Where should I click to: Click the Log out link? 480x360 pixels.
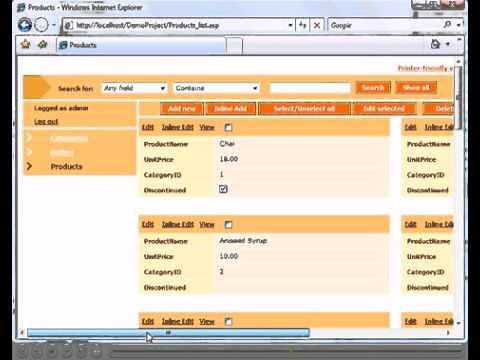(x=46, y=122)
